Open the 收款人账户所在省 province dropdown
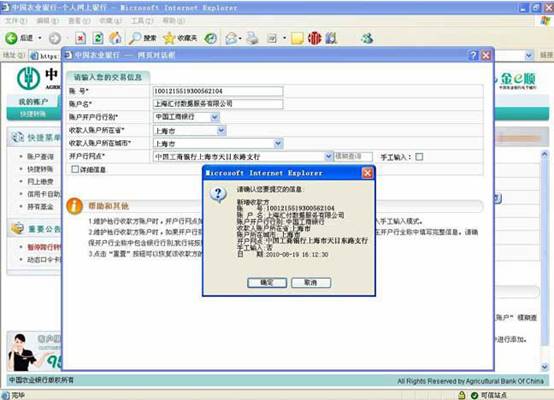 221,131
